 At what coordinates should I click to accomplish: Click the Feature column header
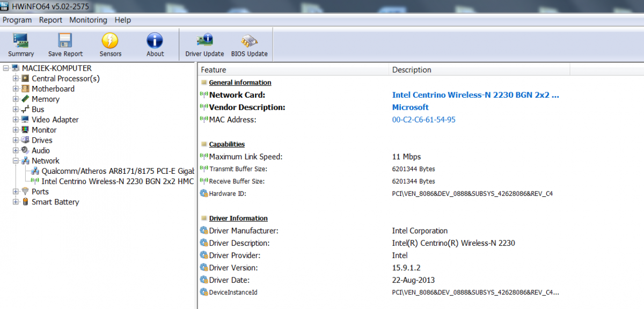(294, 70)
